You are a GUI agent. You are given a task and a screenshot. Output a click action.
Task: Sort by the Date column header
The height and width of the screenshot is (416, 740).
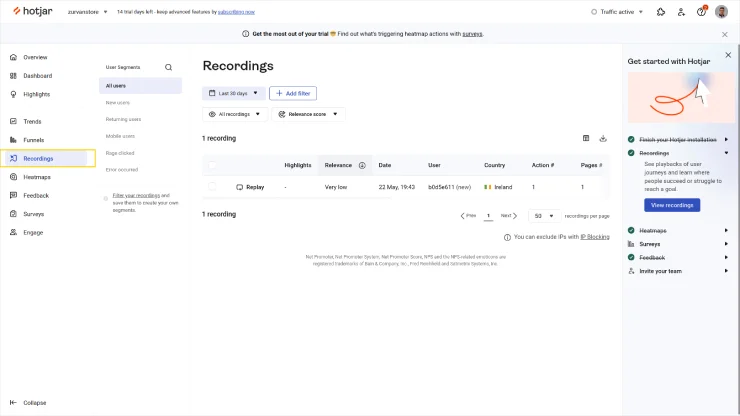point(385,165)
